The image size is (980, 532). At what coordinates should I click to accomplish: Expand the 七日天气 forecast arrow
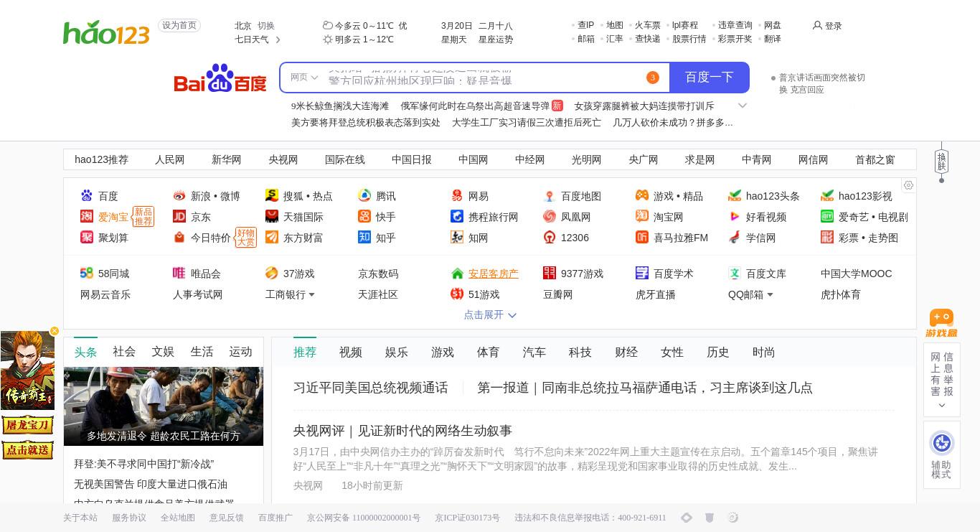[278, 40]
